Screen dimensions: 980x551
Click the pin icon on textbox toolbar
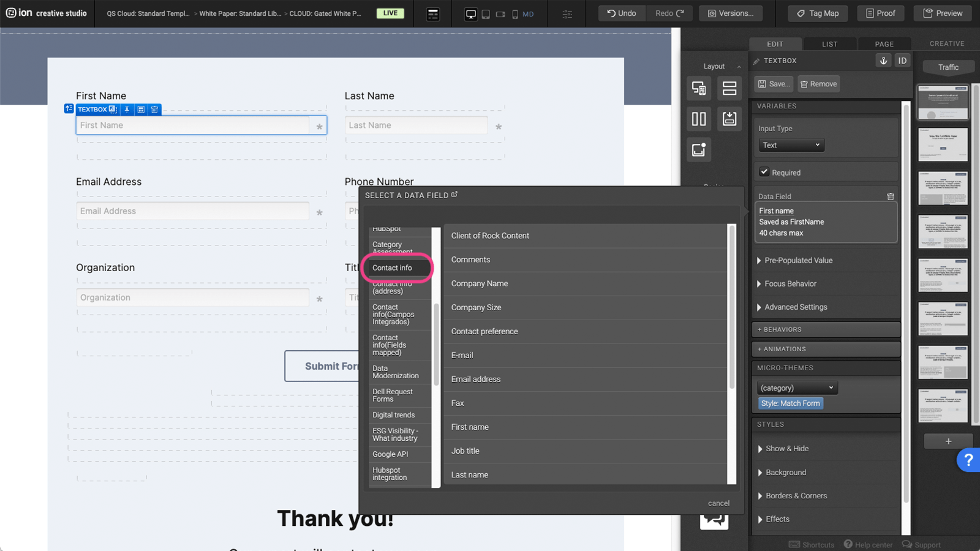[127, 110]
